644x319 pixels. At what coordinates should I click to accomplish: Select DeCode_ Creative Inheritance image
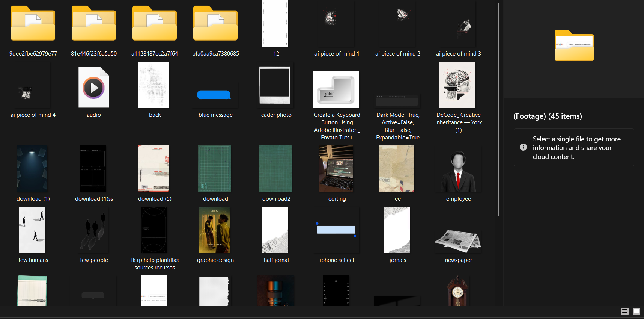(457, 85)
